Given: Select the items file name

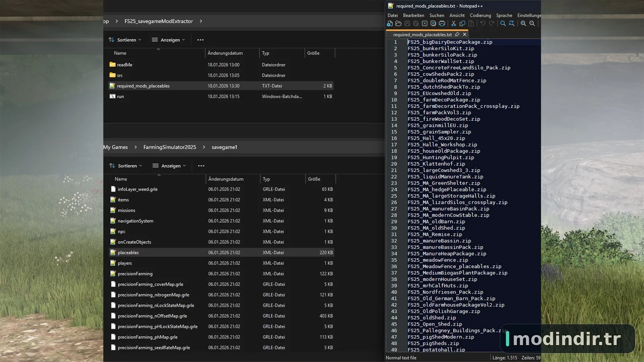Looking at the screenshot, I should coord(123,200).
